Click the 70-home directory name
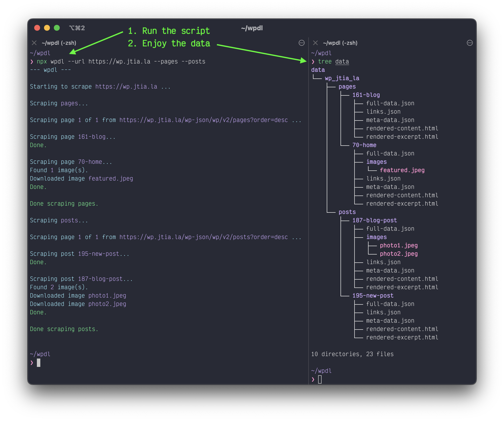 (x=364, y=145)
